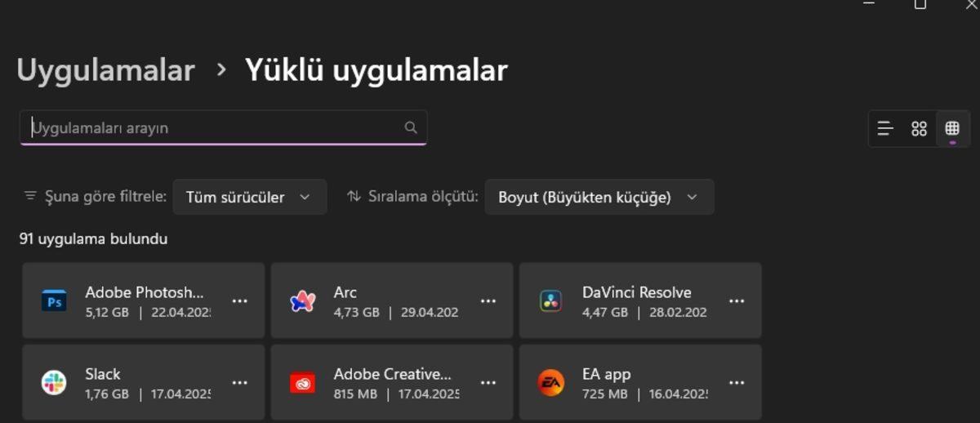Select the Adobe Photosh... app name

pos(145,292)
